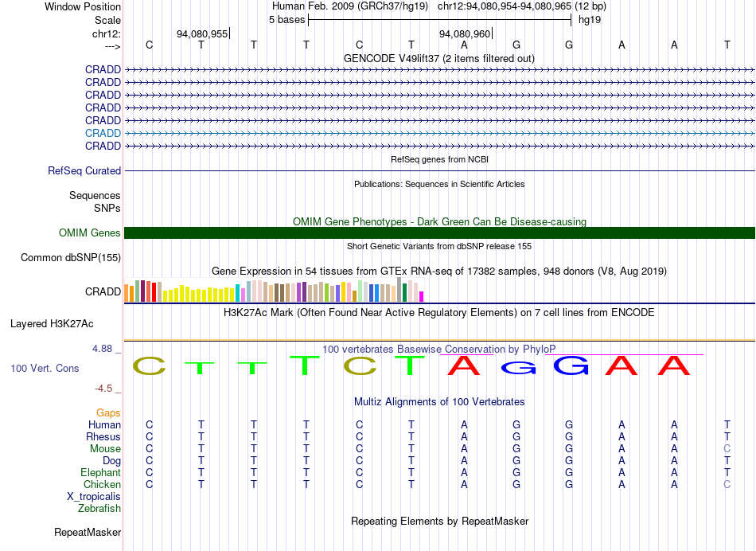Select the Rhesus alignment row label
This screenshot has height=551, width=756.
103,436
